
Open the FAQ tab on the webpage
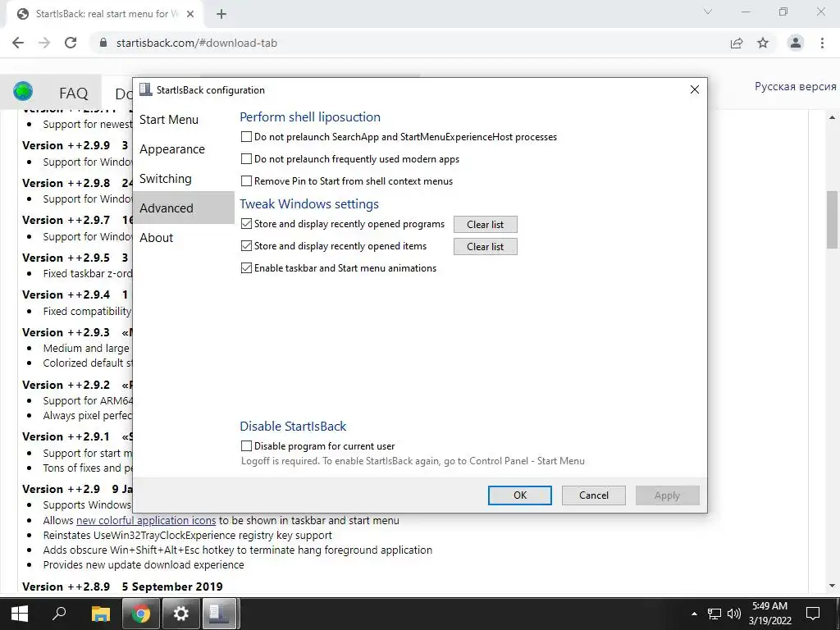pos(73,94)
